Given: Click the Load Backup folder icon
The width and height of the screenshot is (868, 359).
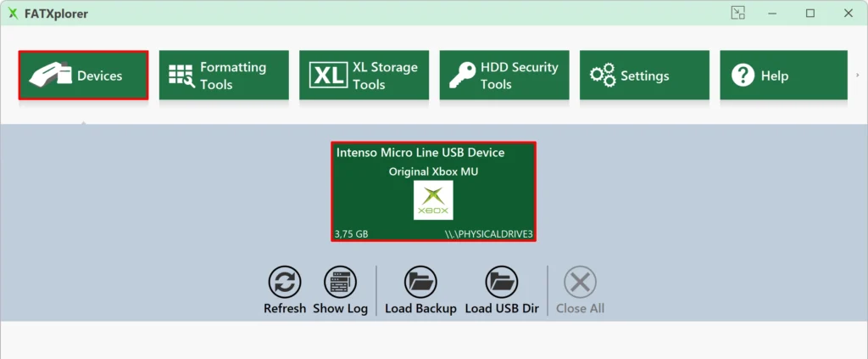Looking at the screenshot, I should (420, 282).
